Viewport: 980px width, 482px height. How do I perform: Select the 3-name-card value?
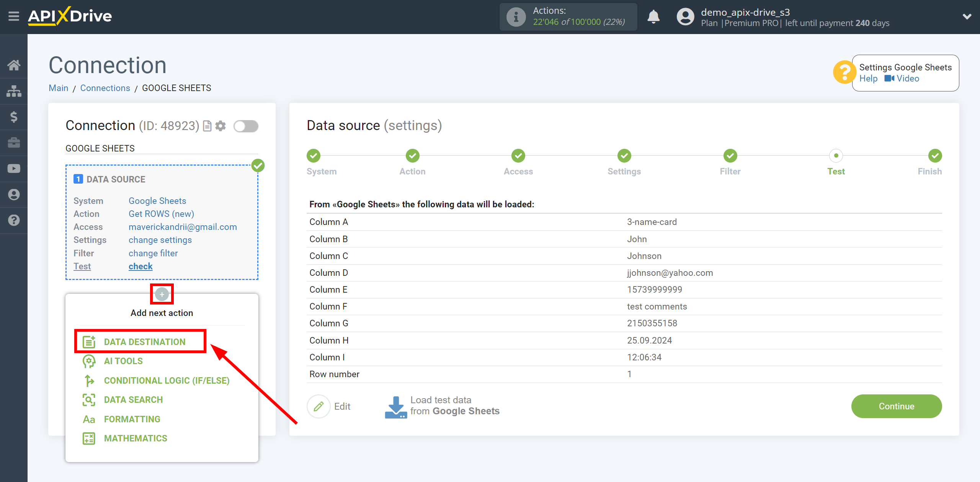tap(652, 222)
